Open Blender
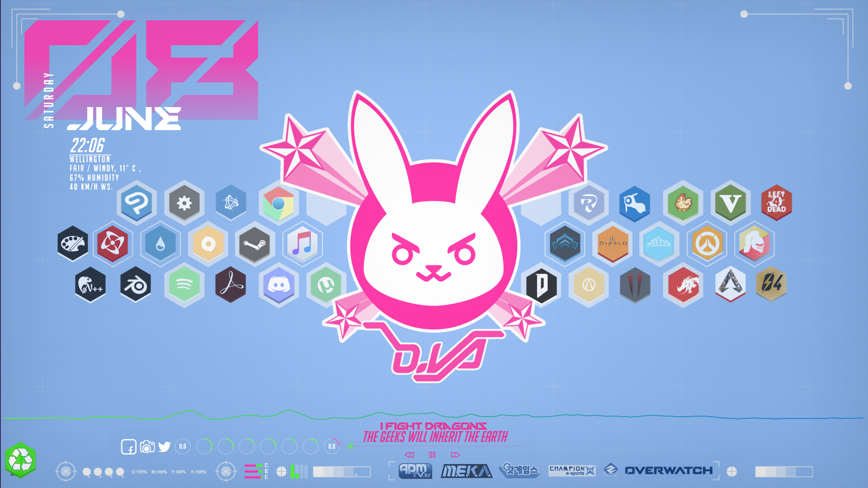This screenshot has width=868, height=488. coord(136,286)
